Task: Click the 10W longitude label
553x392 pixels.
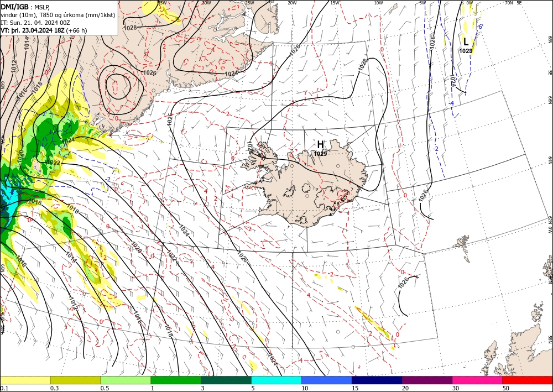Action: click(x=378, y=3)
